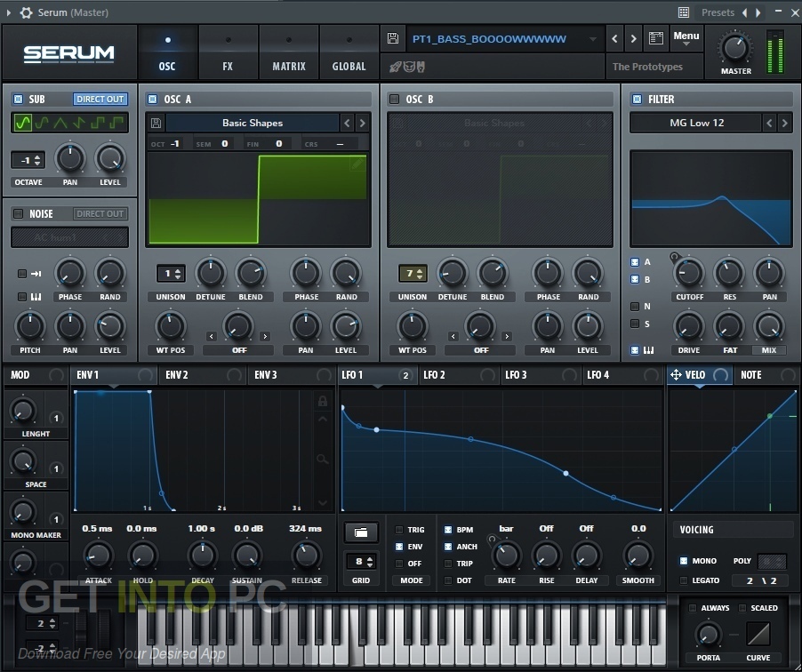Viewport: 802px width, 672px height.
Task: Select the sine wave shape for SUB
Action: click(23, 123)
